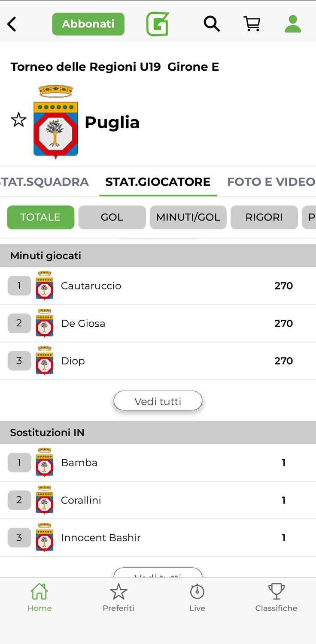
Task: Open the search magnifier icon
Action: pyautogui.click(x=212, y=24)
